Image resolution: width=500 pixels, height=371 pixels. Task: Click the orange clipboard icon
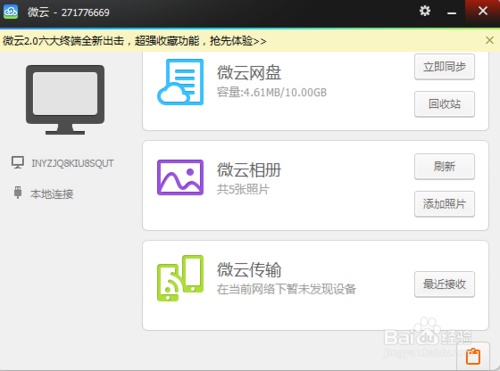tap(473, 356)
